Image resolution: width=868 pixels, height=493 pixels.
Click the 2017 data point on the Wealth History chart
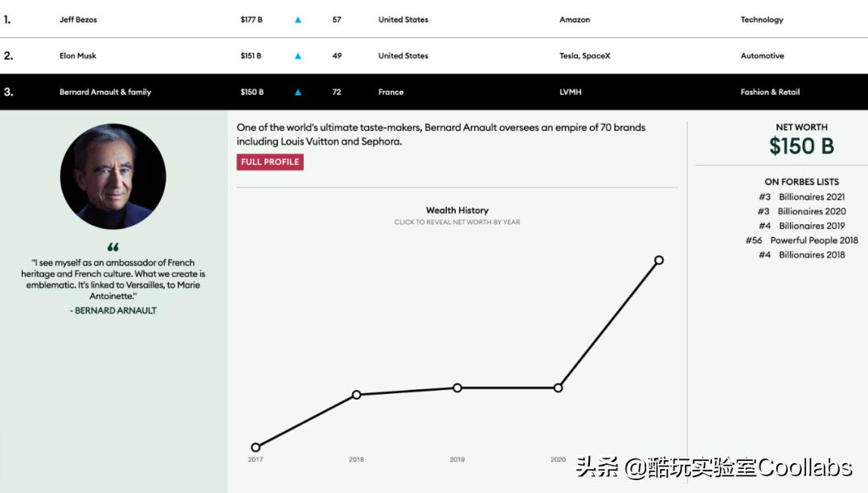click(255, 446)
